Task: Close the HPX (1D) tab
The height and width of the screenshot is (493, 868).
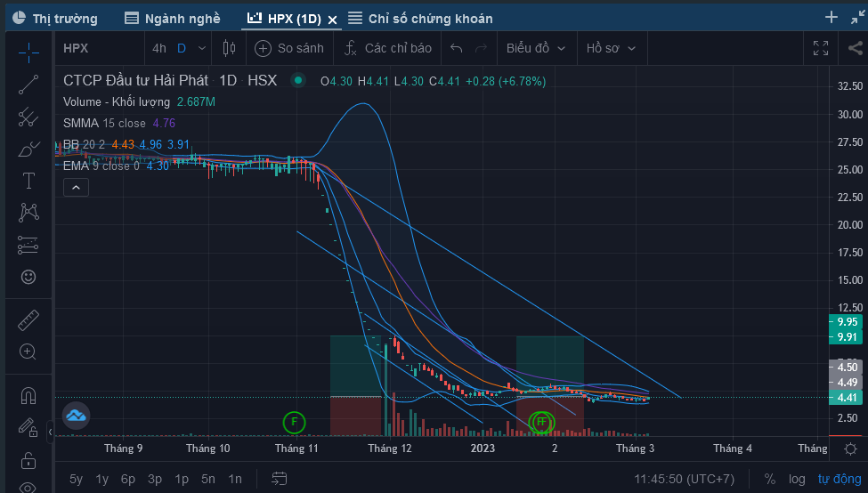Action: pos(332,20)
